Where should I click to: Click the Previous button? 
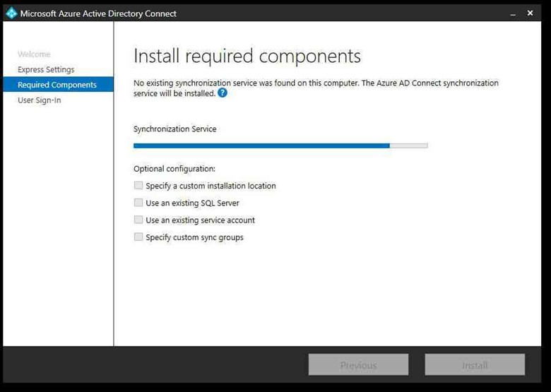pyautogui.click(x=358, y=365)
